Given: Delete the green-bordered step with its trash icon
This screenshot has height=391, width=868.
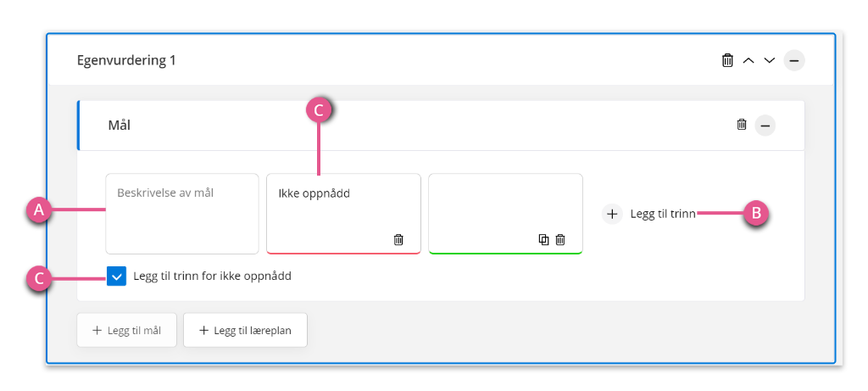Looking at the screenshot, I should pos(560,239).
